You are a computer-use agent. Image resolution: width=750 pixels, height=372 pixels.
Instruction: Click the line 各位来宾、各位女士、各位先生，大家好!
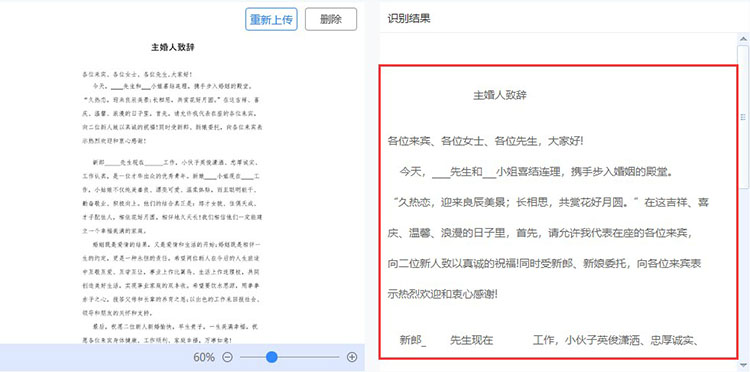click(x=485, y=142)
